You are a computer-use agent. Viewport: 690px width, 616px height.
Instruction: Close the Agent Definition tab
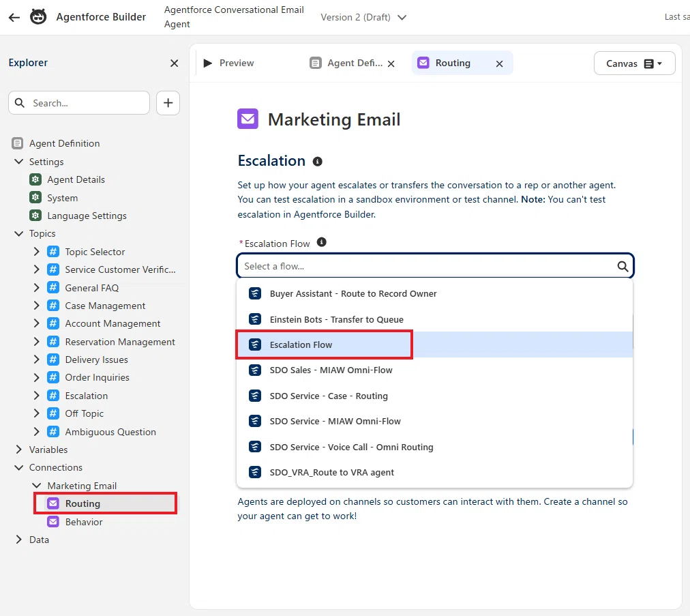[391, 63]
